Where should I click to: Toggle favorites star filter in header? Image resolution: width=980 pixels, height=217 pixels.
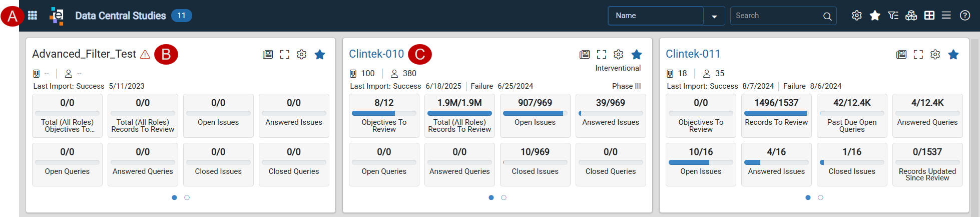[x=875, y=16]
